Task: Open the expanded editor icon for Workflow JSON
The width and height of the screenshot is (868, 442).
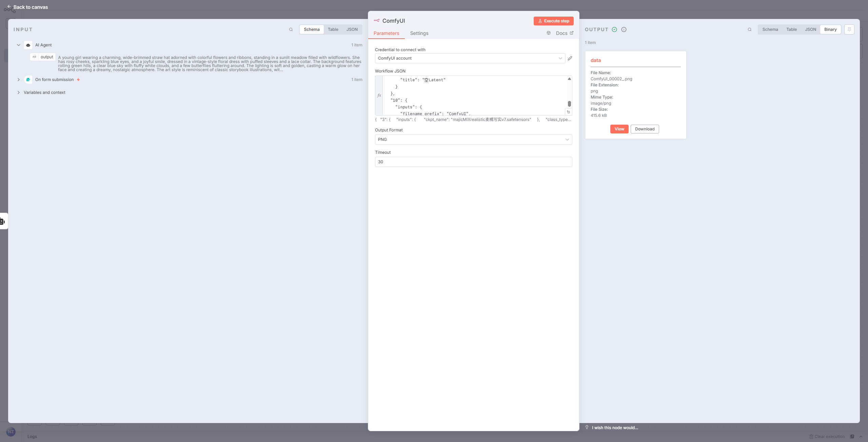Action: 569,112
